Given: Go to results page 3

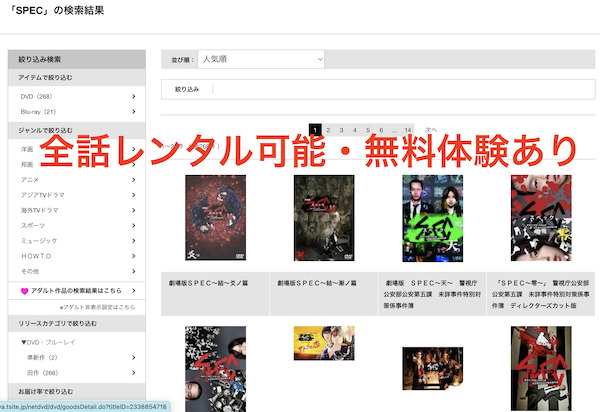Looking at the screenshot, I should (341, 130).
